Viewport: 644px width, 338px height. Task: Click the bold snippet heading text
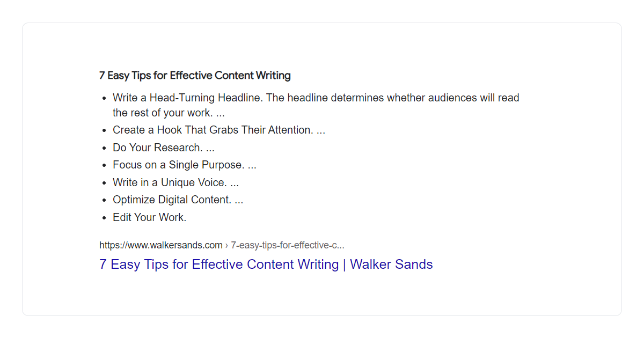pos(195,76)
